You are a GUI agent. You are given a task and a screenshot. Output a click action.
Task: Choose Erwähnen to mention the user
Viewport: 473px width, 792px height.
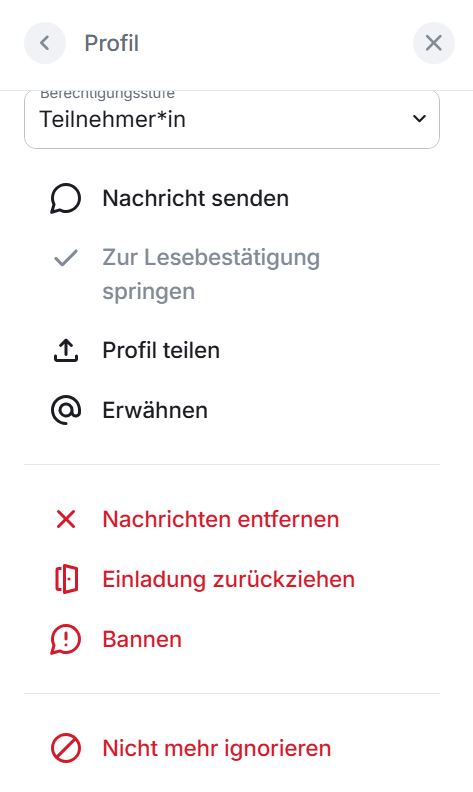[x=232, y=410]
